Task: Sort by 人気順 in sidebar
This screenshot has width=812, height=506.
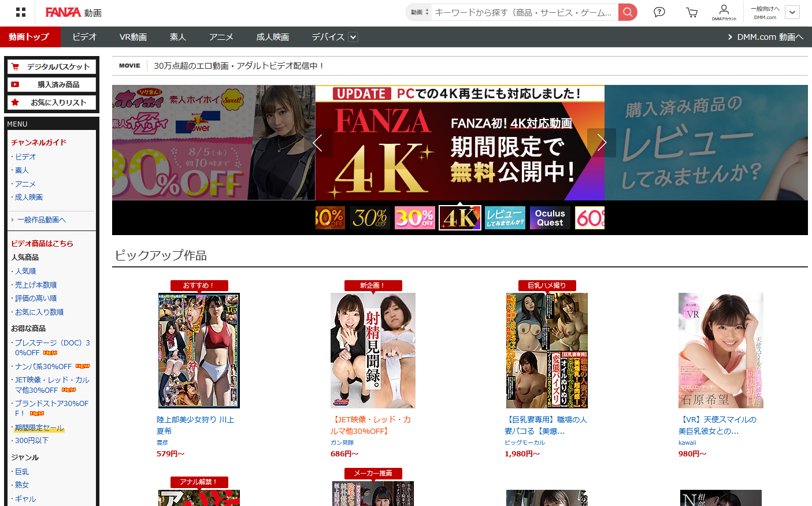Action: pyautogui.click(x=25, y=271)
